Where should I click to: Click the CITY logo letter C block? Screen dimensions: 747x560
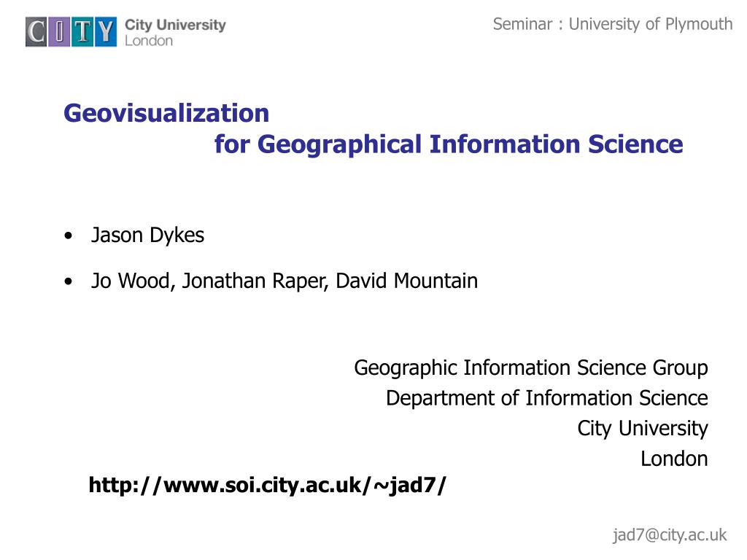click(36, 32)
